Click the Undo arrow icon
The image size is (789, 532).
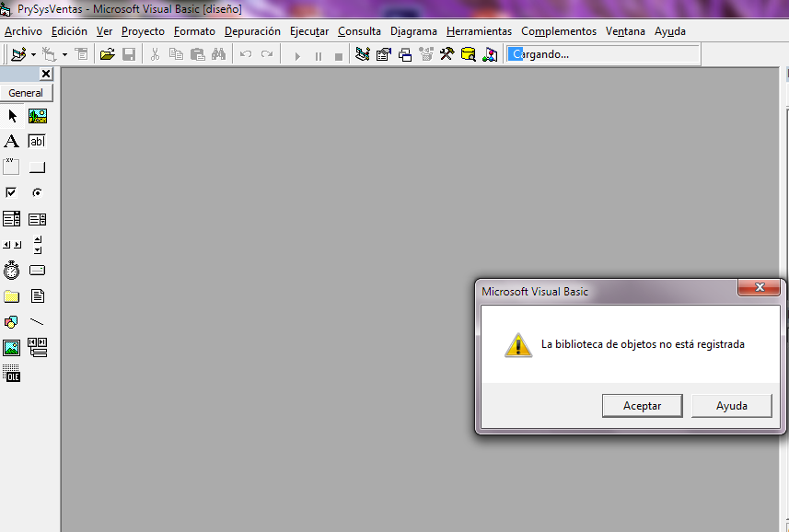pos(246,53)
